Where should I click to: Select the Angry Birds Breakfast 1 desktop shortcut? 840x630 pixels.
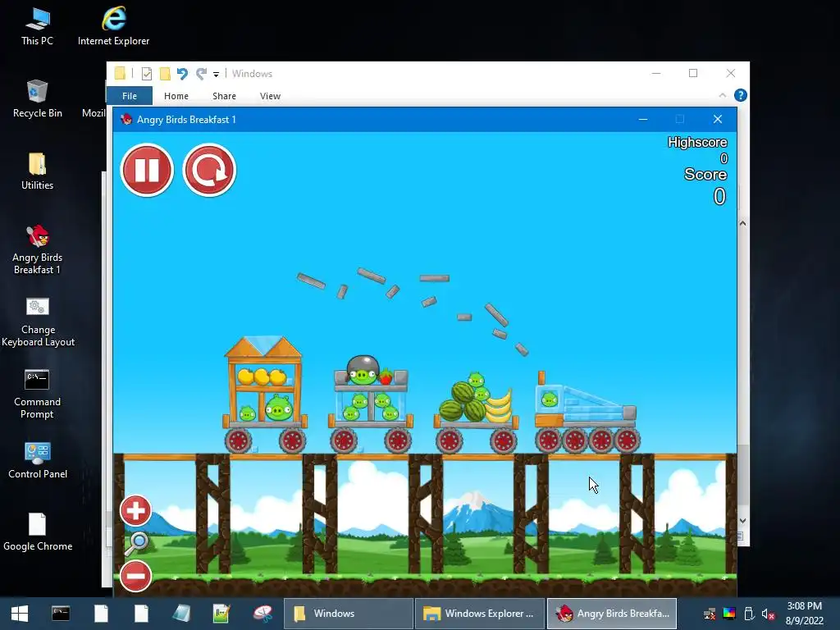tap(37, 249)
